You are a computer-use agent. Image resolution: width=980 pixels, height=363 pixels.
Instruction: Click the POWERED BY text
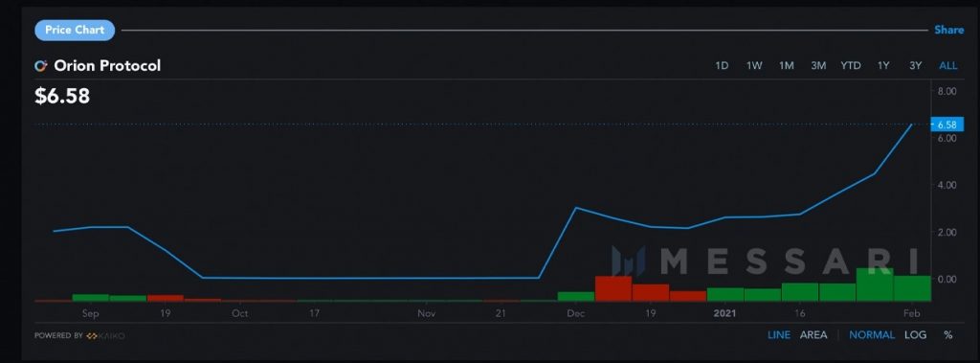pyautogui.click(x=58, y=336)
